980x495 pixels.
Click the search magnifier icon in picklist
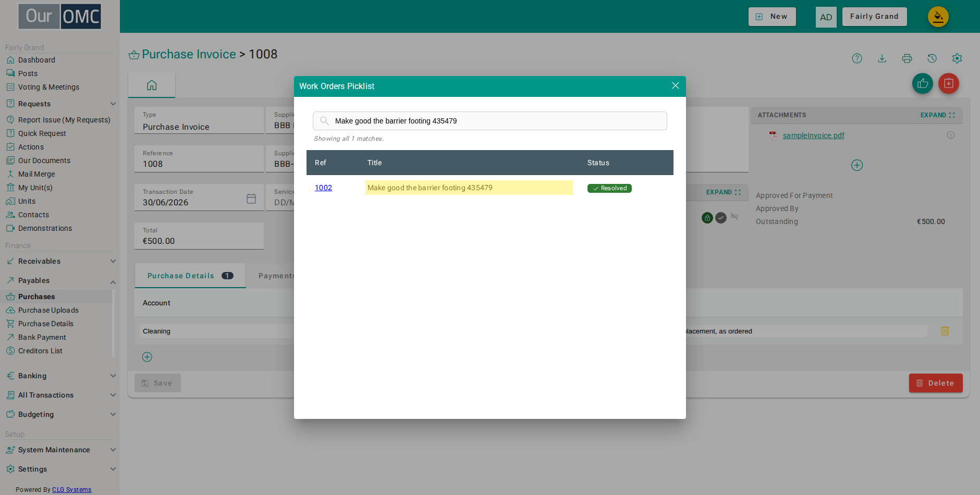(324, 121)
